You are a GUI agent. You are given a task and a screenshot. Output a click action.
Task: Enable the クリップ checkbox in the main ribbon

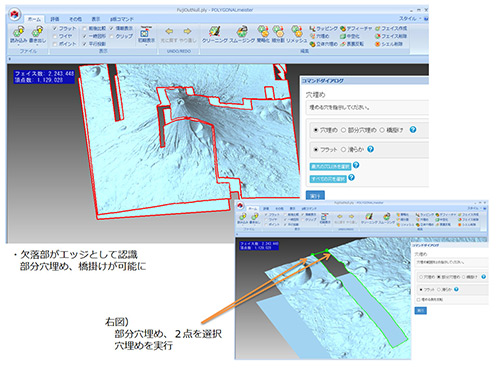112,36
